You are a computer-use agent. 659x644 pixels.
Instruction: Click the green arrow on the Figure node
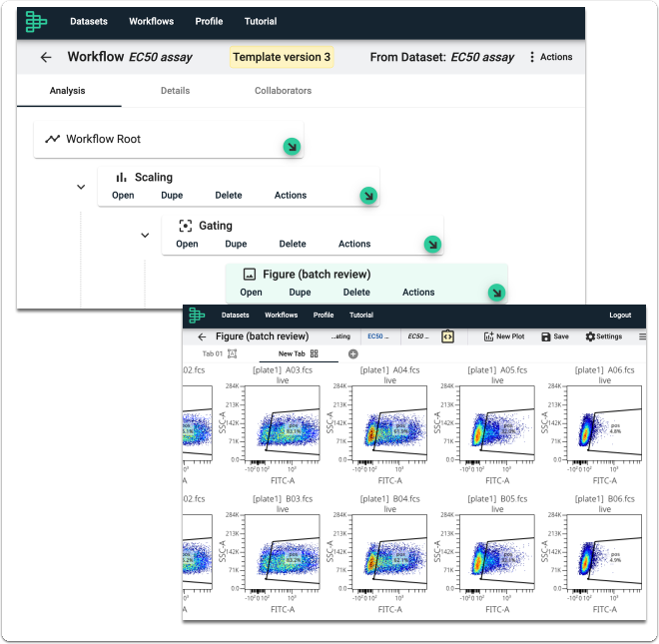(x=497, y=293)
